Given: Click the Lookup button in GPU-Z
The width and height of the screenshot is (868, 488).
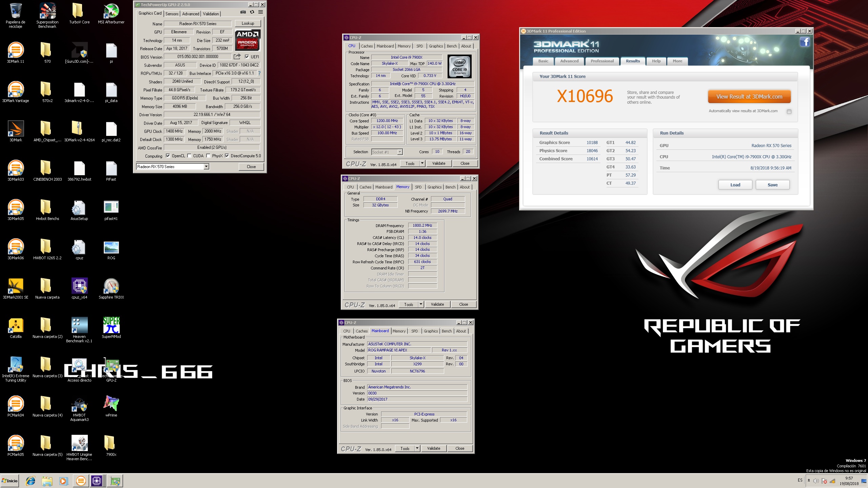Looking at the screenshot, I should click(x=248, y=23).
